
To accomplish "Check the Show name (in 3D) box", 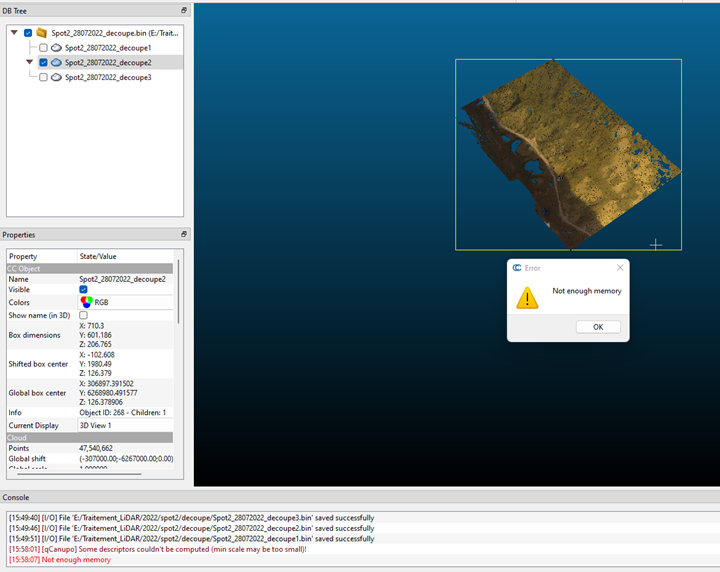I will point(84,315).
